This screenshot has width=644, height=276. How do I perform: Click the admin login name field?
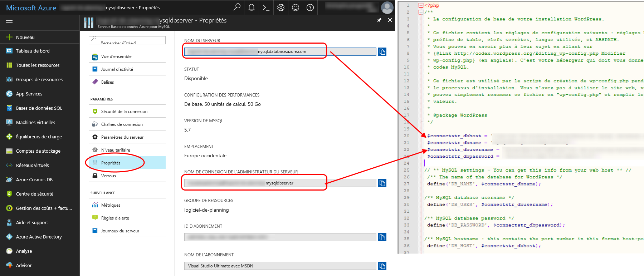(280, 183)
